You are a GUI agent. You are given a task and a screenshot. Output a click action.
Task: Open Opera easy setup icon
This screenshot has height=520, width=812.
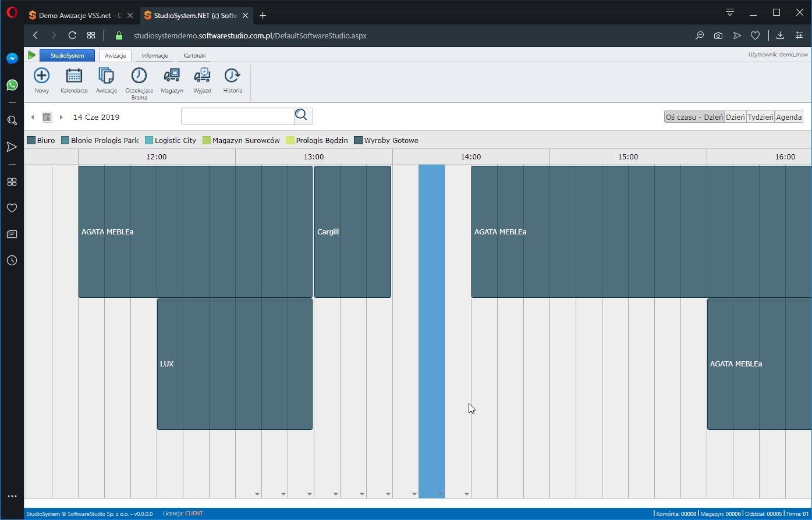tap(799, 35)
